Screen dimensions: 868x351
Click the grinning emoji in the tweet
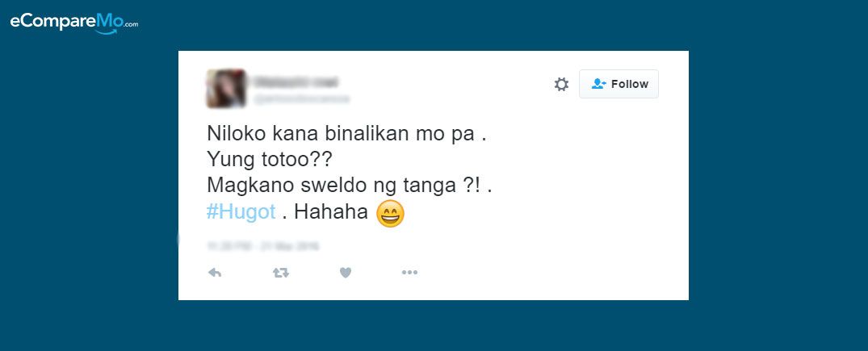click(390, 214)
